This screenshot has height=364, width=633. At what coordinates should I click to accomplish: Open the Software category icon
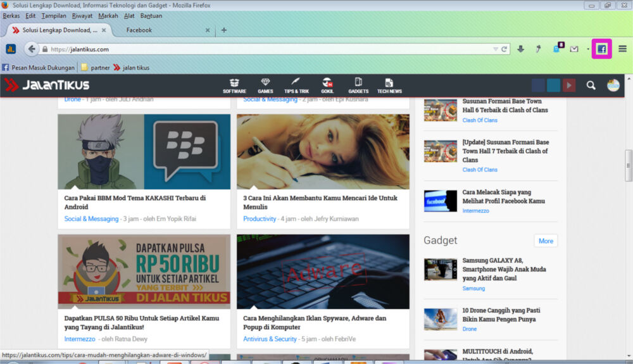pyautogui.click(x=234, y=85)
